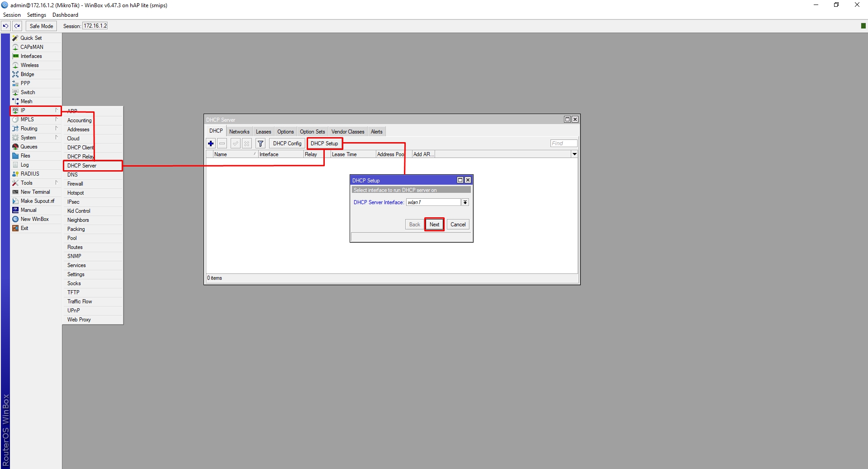Open the Switch menu icon
Screen dimensions: 868x469
[x=15, y=92]
